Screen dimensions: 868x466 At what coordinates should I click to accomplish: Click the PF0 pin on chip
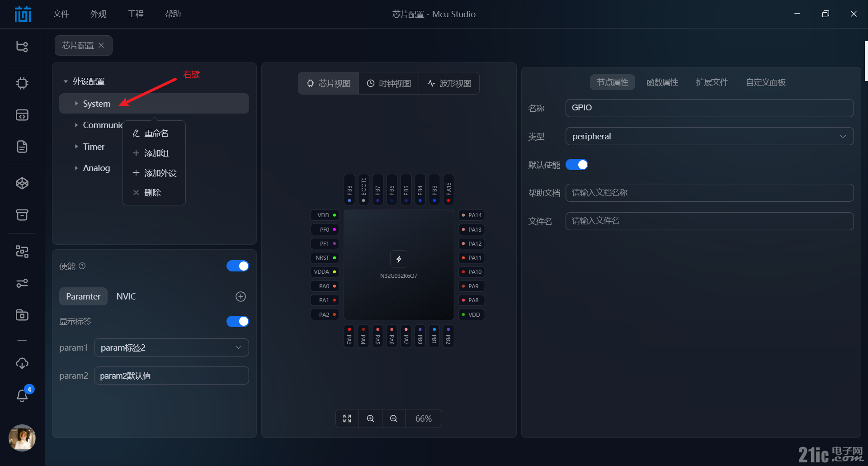(325, 230)
